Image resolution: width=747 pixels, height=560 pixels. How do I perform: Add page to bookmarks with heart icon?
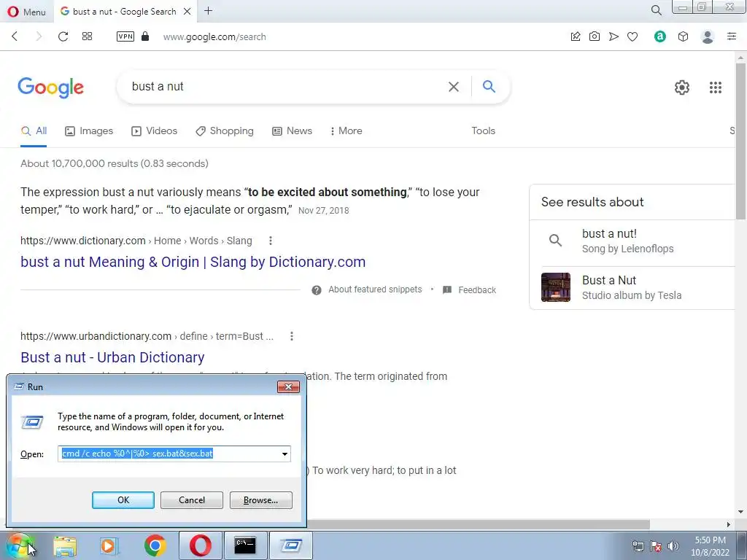pos(632,36)
